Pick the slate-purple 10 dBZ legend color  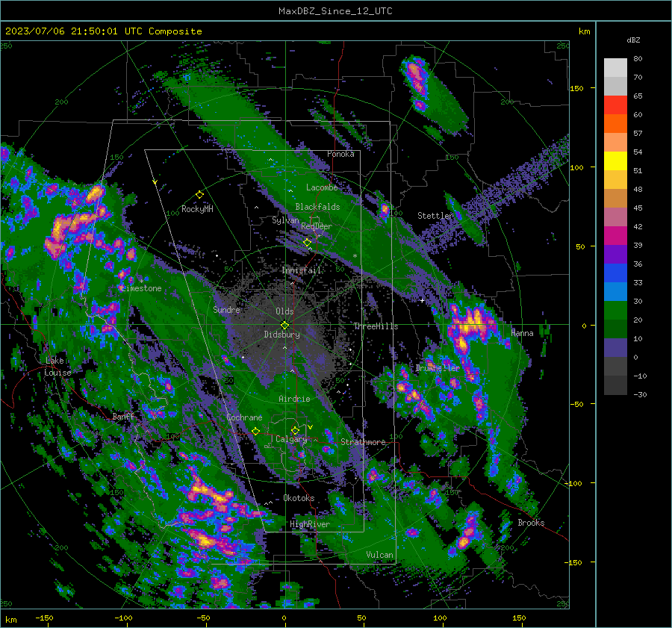(615, 347)
